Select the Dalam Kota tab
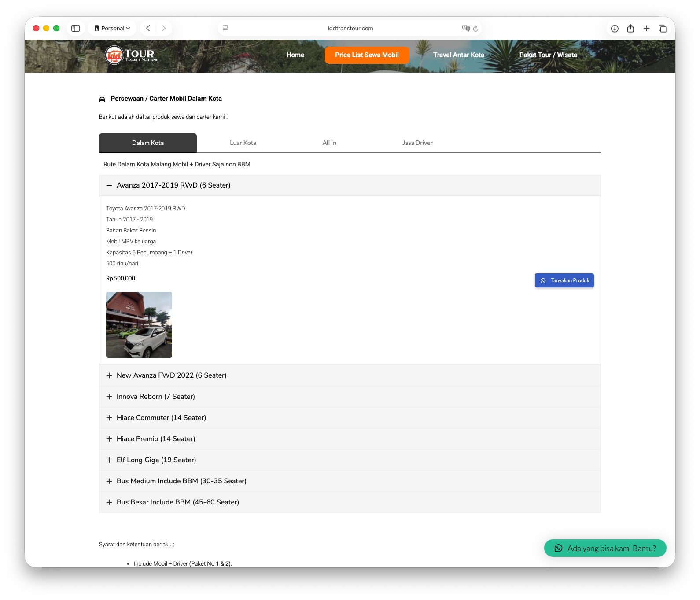Screen dimensions: 700x600 tap(148, 143)
